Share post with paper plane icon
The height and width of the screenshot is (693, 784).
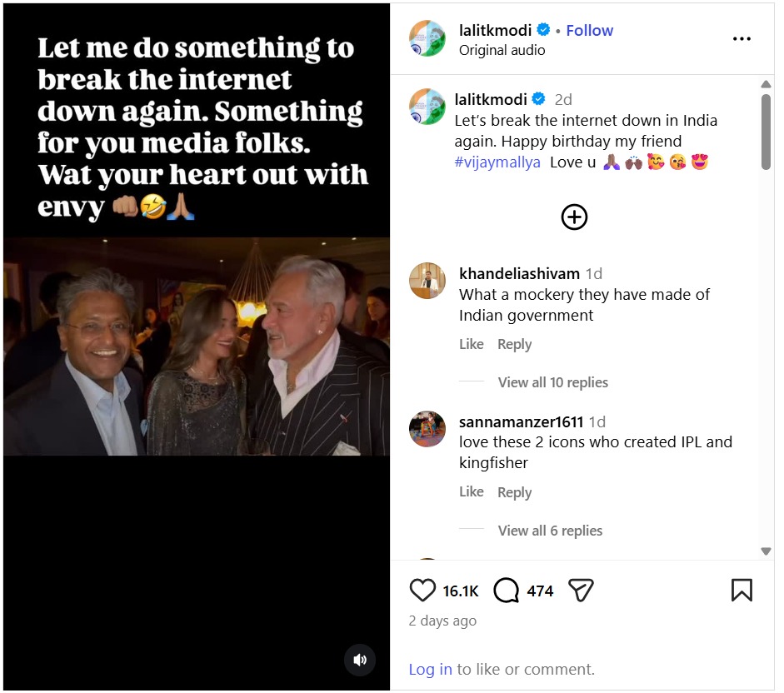581,591
